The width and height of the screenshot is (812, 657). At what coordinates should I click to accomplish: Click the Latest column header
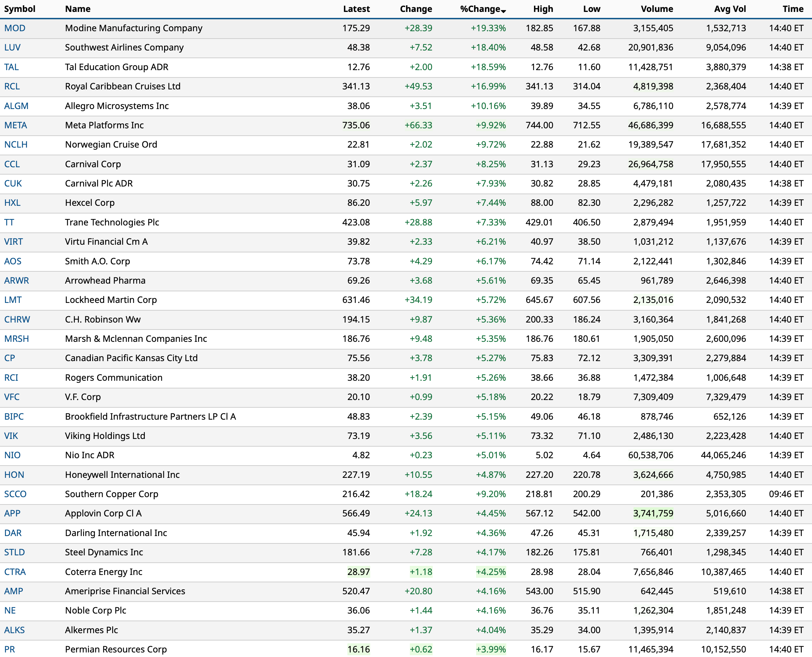click(x=356, y=9)
